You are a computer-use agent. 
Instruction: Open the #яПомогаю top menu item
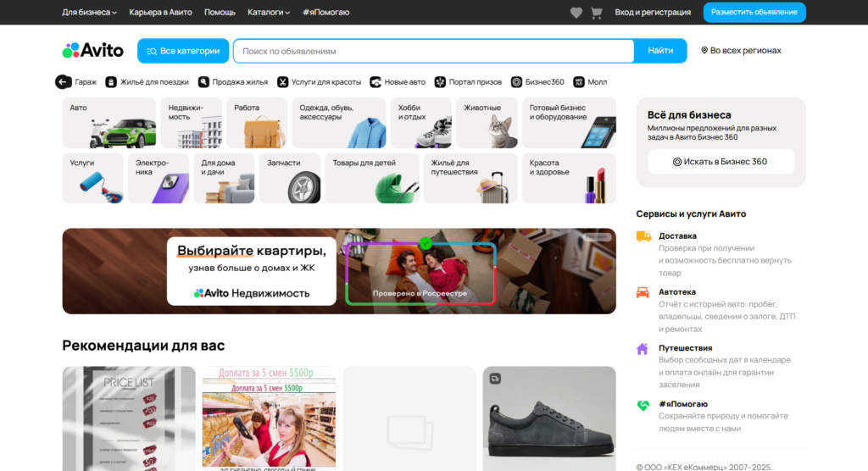point(326,12)
